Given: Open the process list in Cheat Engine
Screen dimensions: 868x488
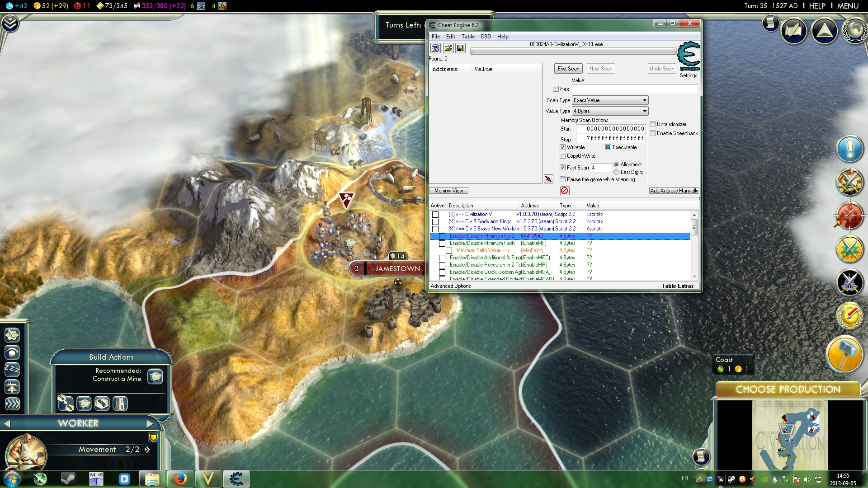Looking at the screenshot, I should pos(435,48).
